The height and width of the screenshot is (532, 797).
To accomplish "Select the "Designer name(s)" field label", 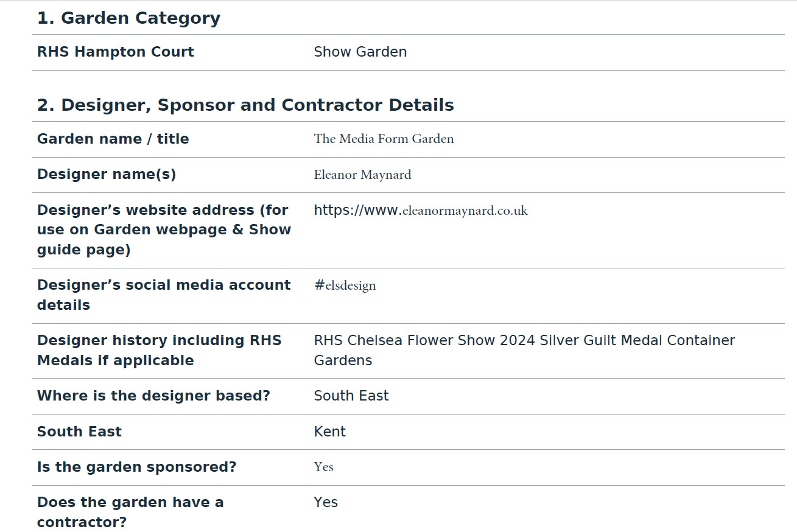I will point(107,174).
